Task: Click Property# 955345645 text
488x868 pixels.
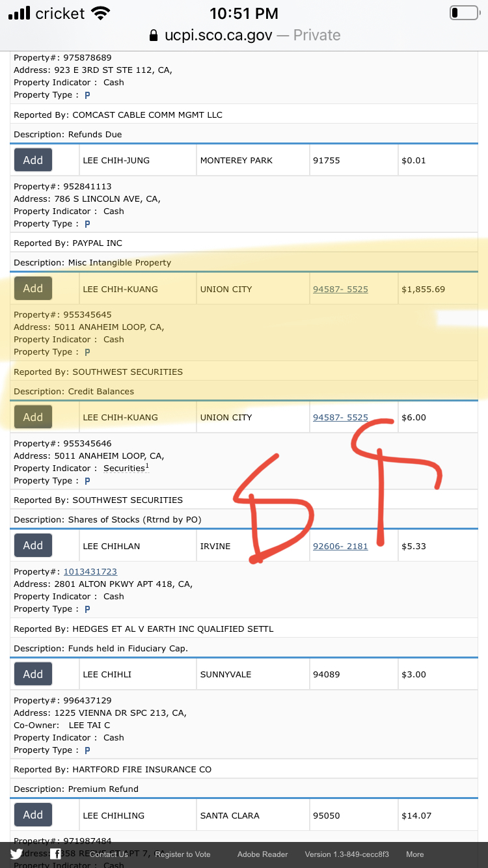Action: pyautogui.click(x=62, y=314)
